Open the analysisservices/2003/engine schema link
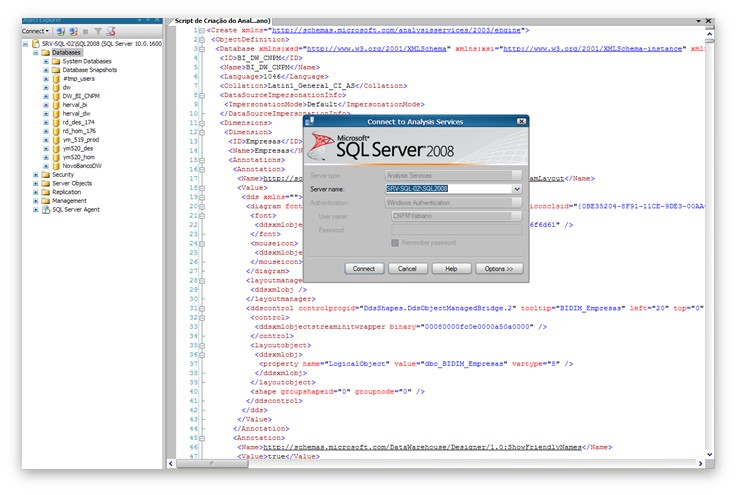 pos(396,30)
